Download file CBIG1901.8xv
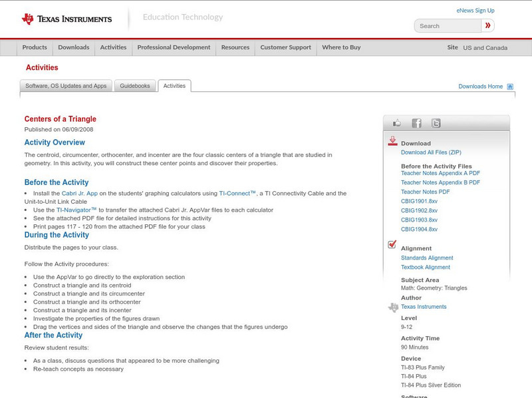 pyautogui.click(x=419, y=202)
